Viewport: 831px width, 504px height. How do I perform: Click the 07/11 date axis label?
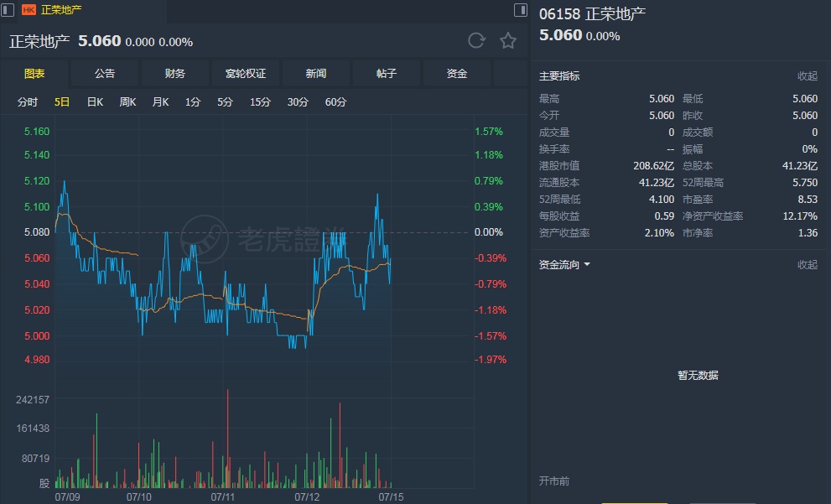pyautogui.click(x=222, y=497)
